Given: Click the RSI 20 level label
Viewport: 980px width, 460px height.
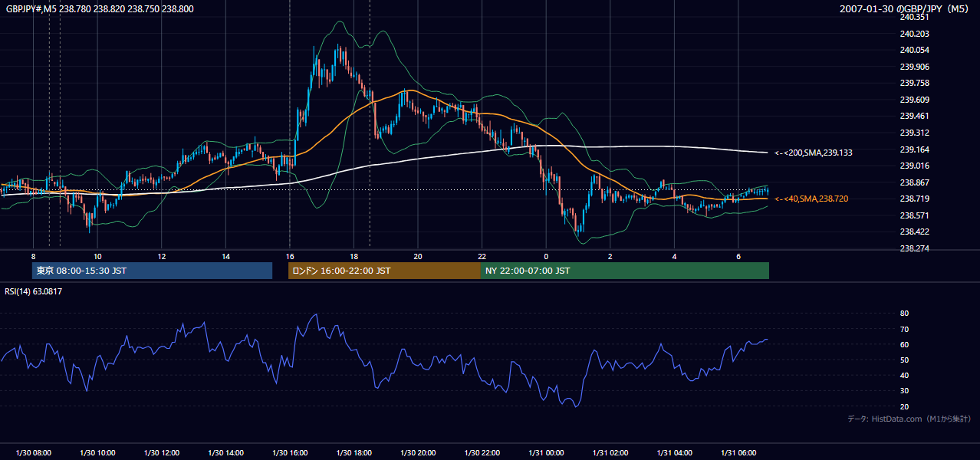Looking at the screenshot, I should (904, 406).
